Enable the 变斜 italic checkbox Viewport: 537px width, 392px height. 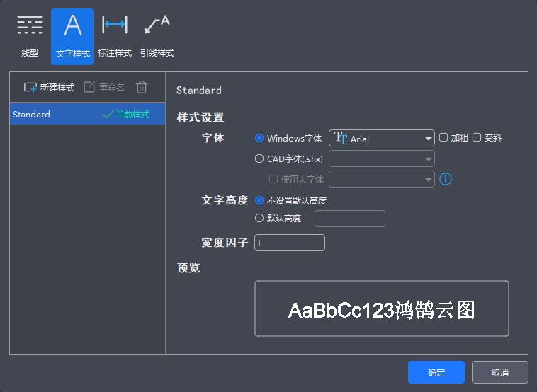tap(477, 138)
